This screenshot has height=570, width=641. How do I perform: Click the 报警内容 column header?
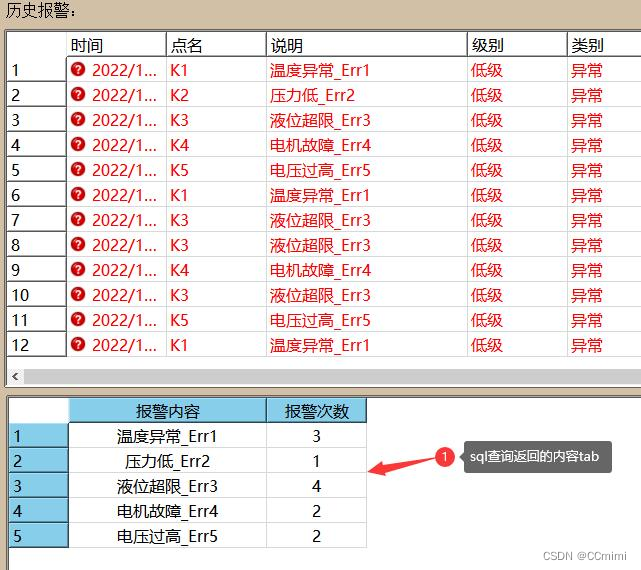[168, 411]
